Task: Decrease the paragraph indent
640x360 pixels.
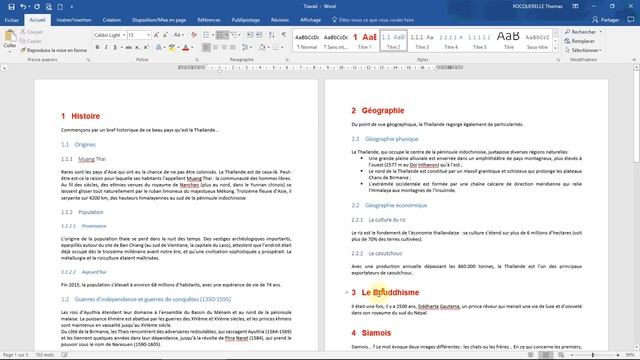Action: [x=250, y=35]
